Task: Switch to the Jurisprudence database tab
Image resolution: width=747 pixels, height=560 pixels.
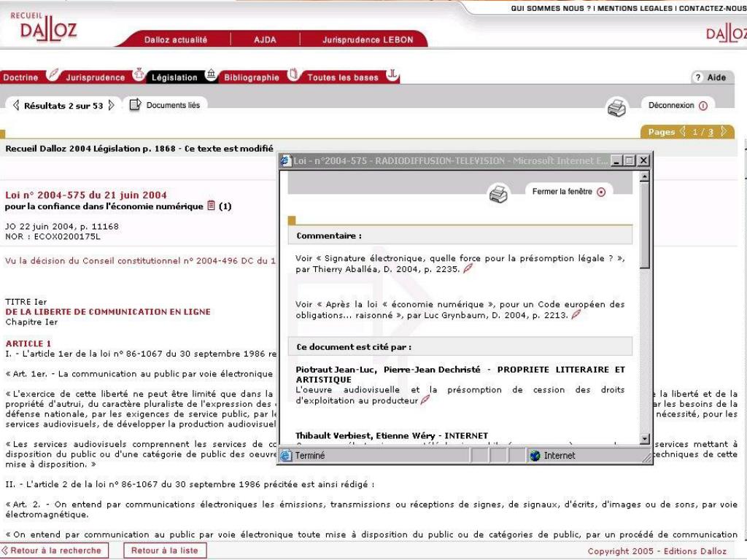Action: click(96, 77)
